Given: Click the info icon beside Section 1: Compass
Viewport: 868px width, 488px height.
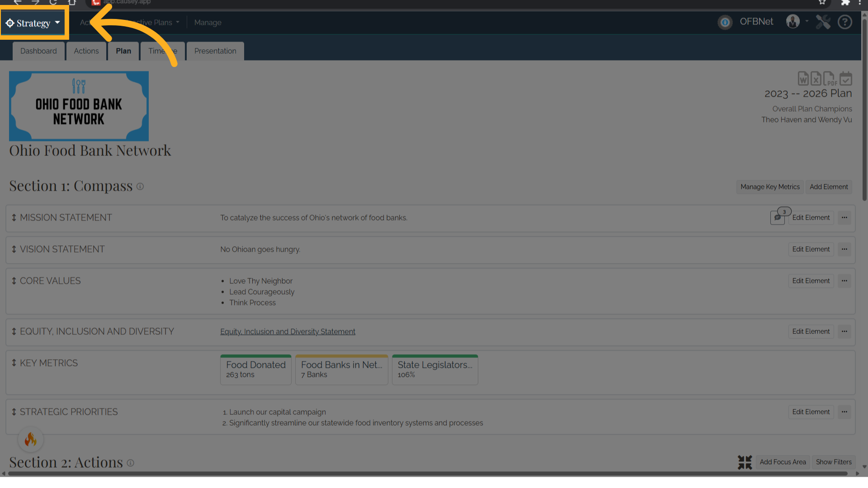Looking at the screenshot, I should [140, 187].
